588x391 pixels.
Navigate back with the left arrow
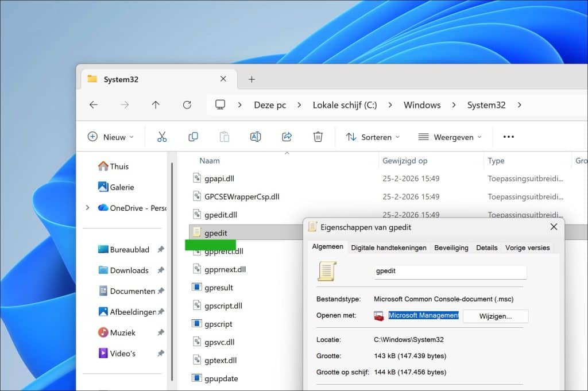pos(94,105)
